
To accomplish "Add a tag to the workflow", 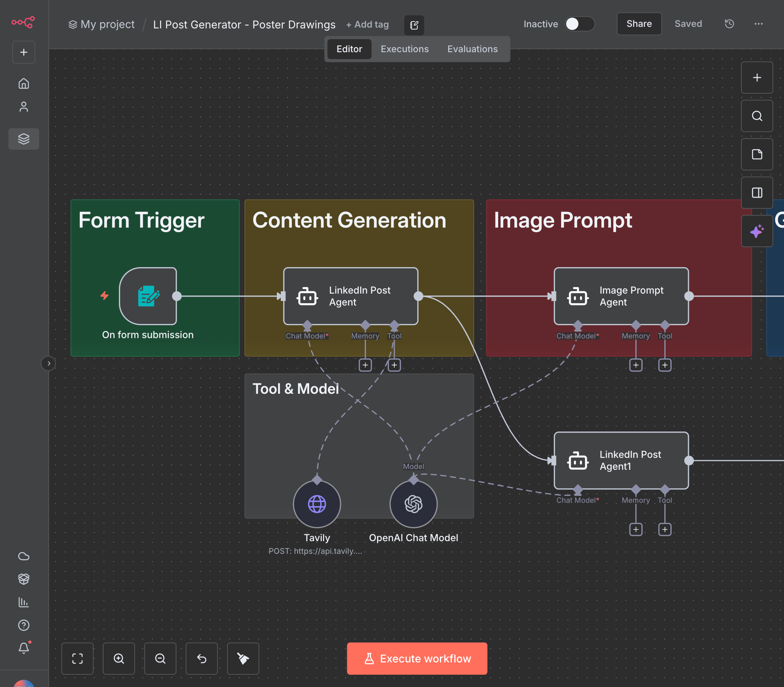I will point(367,24).
